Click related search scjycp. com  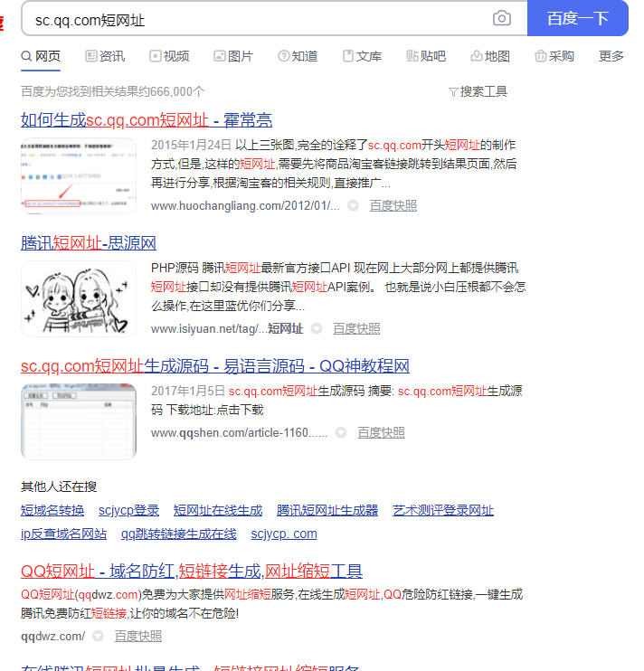point(284,534)
